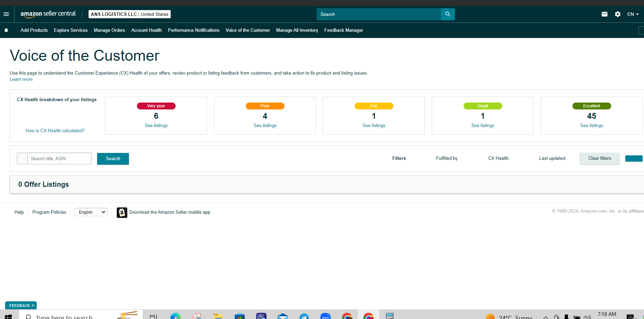
Task: Open the Last updated filter
Action: point(552,158)
